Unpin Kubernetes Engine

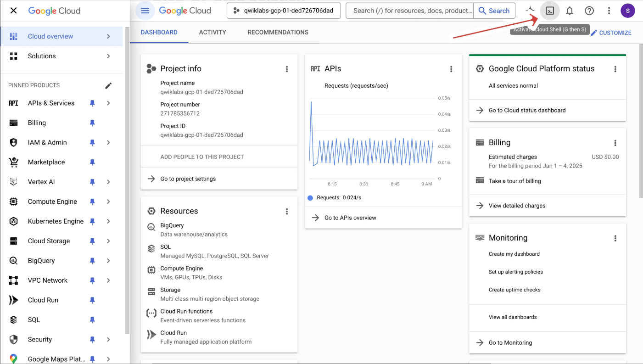92,222
